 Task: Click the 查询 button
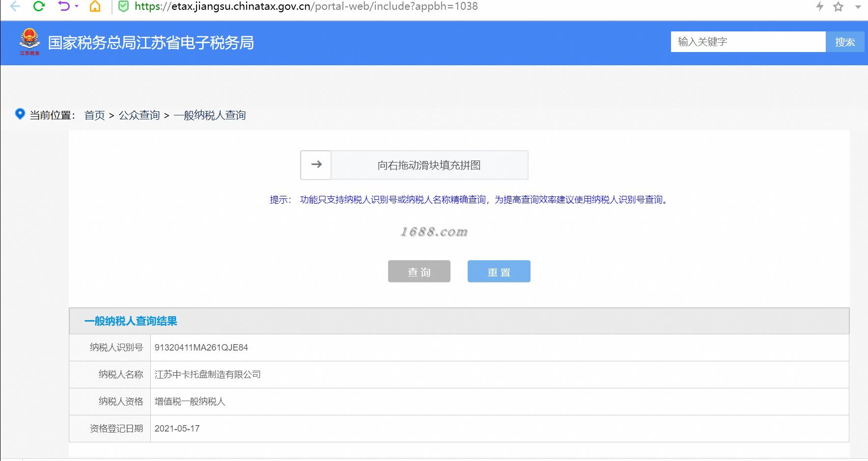[x=419, y=271]
